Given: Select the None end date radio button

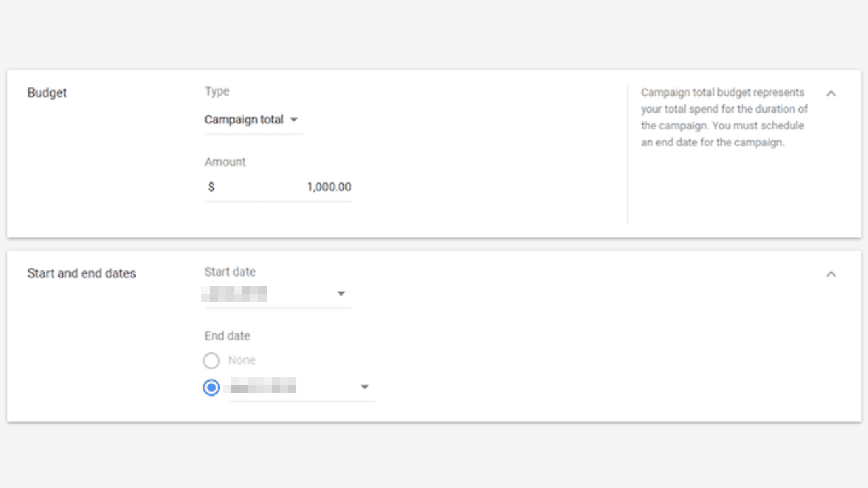Looking at the screenshot, I should [212, 361].
